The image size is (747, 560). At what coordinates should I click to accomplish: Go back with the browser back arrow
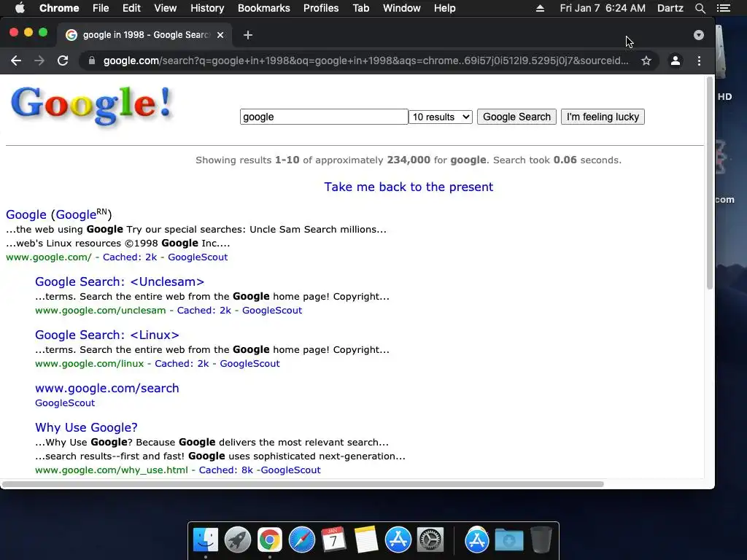(x=16, y=61)
